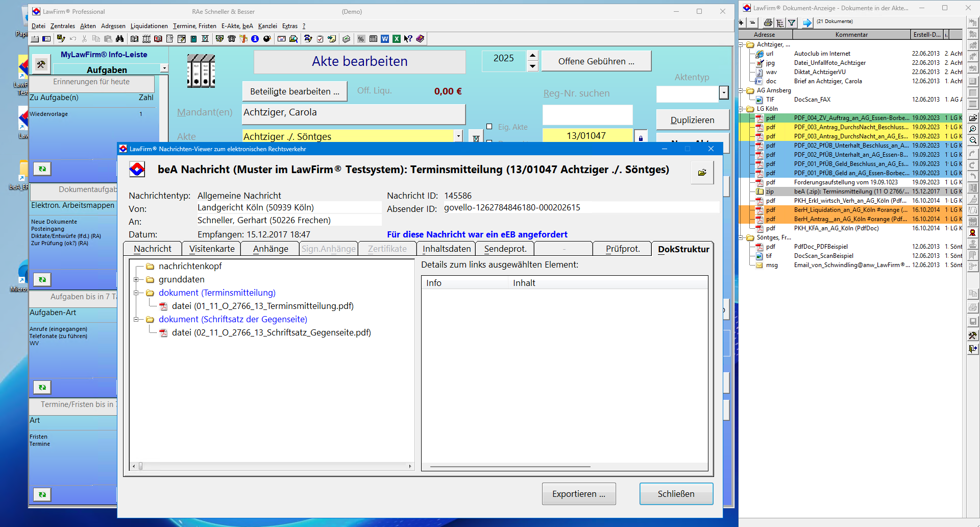Switch to the Anhänge tab
980x527 pixels.
tap(271, 249)
